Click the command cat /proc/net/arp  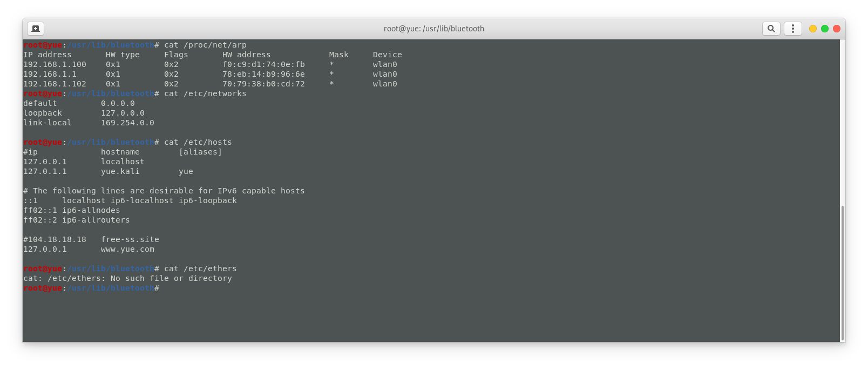[205, 45]
